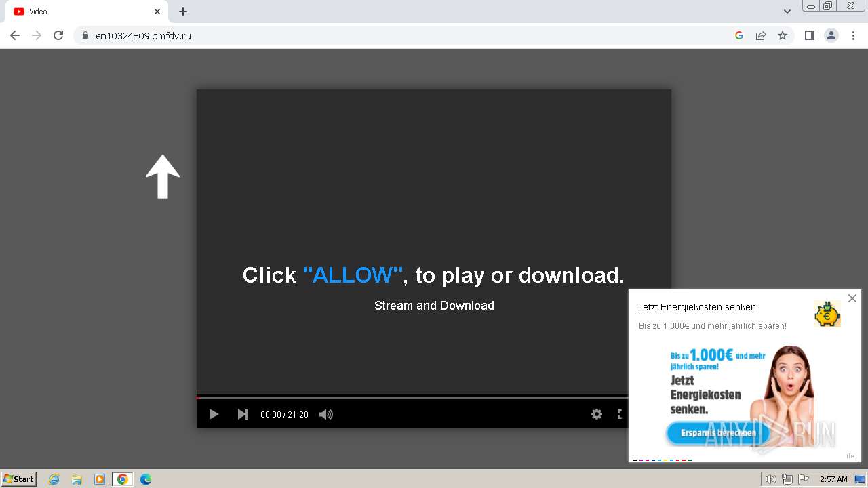Click the "ALLOW" highlighted text
868x488 pixels.
pos(353,275)
